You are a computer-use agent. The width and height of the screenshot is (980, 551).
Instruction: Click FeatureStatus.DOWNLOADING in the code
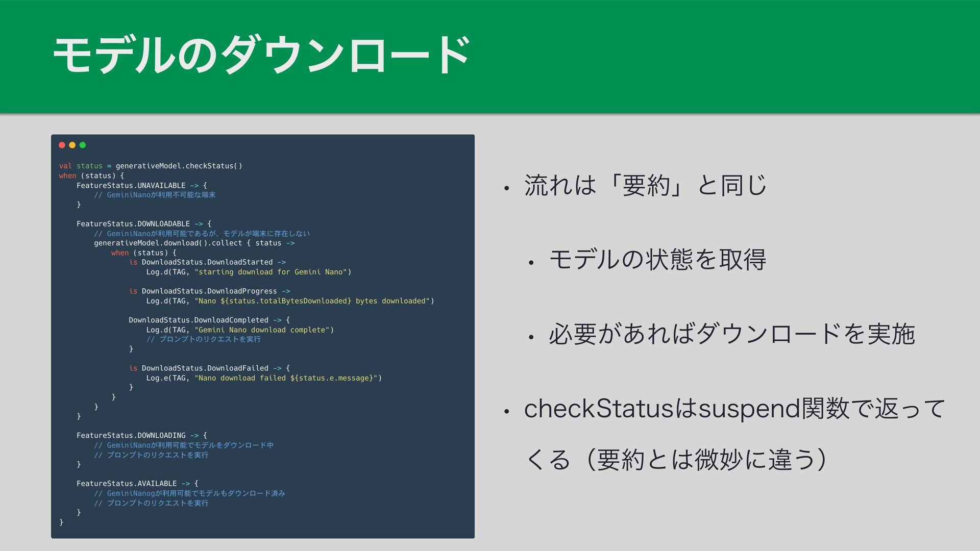pos(131,436)
